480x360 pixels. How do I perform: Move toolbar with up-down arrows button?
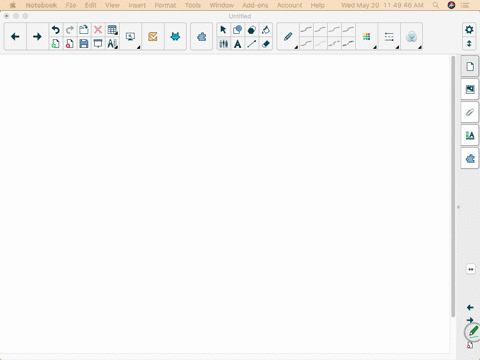tap(469, 44)
